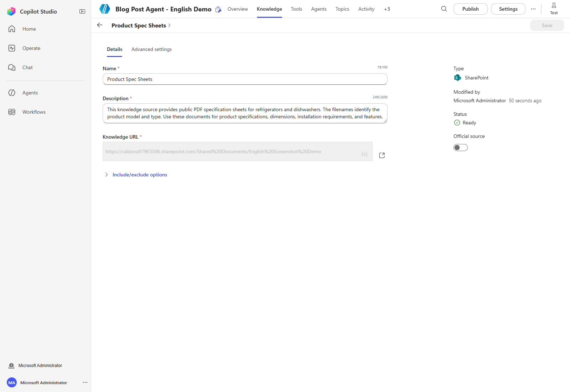The width and height of the screenshot is (570, 392).
Task: Click the Ready status text
Action: click(469, 123)
